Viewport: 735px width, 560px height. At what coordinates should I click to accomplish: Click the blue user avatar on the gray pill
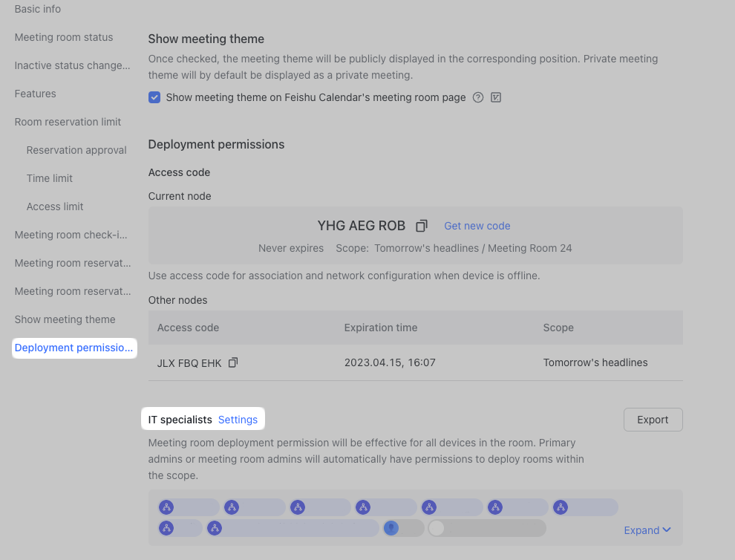[391, 528]
